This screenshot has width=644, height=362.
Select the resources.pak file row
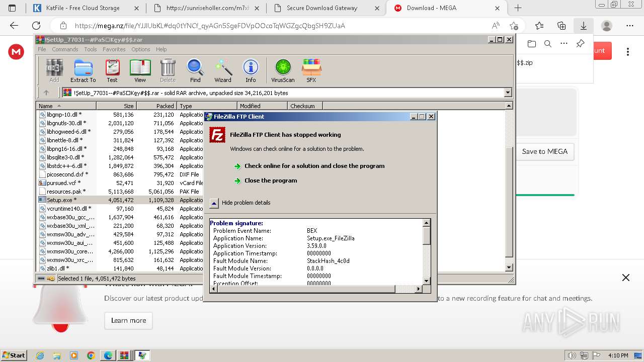click(120, 192)
